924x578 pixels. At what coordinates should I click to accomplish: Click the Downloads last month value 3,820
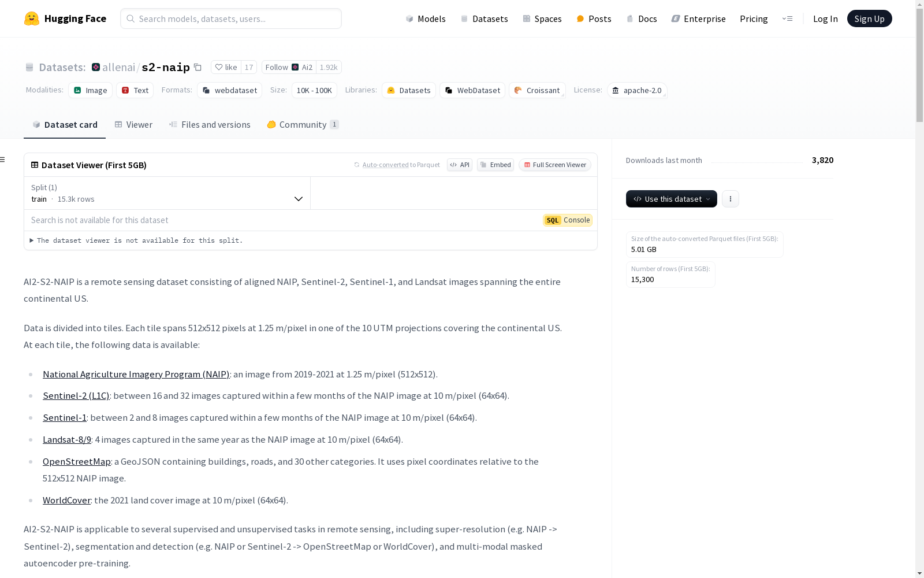tap(822, 160)
